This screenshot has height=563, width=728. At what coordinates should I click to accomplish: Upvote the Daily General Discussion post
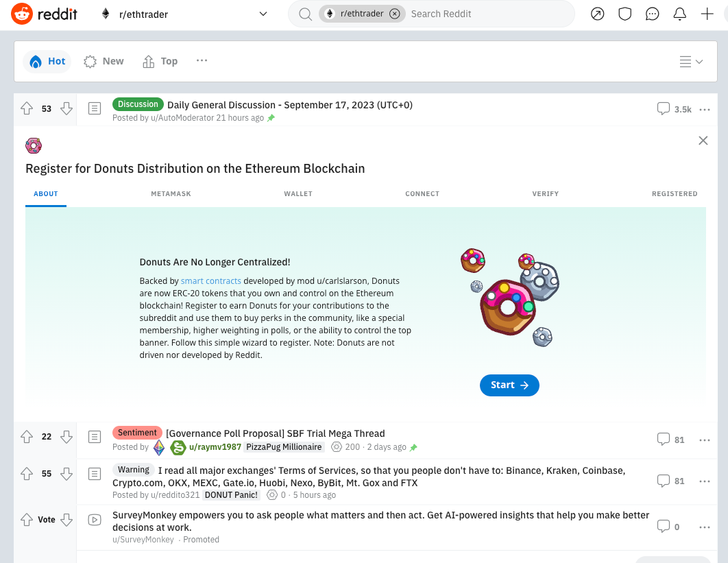[x=27, y=109]
